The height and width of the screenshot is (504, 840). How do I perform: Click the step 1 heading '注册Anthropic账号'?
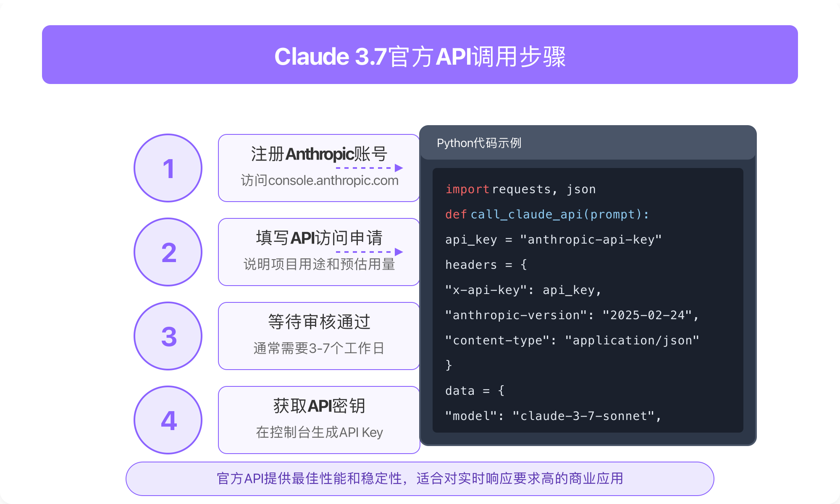tap(319, 154)
